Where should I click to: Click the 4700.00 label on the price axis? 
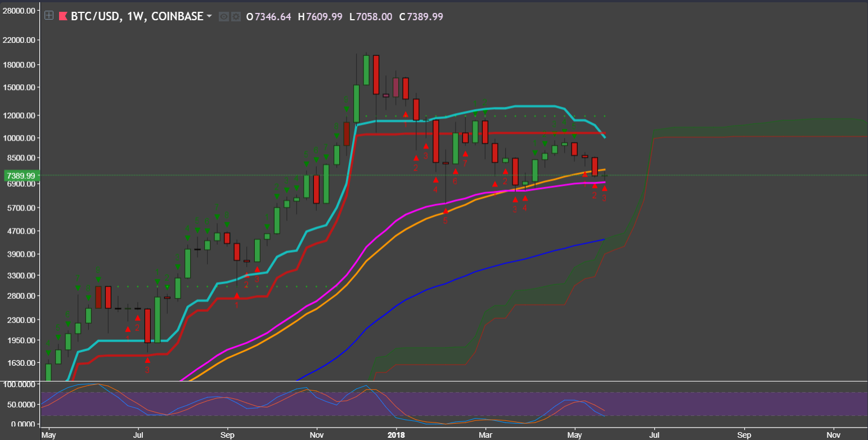tap(22, 231)
